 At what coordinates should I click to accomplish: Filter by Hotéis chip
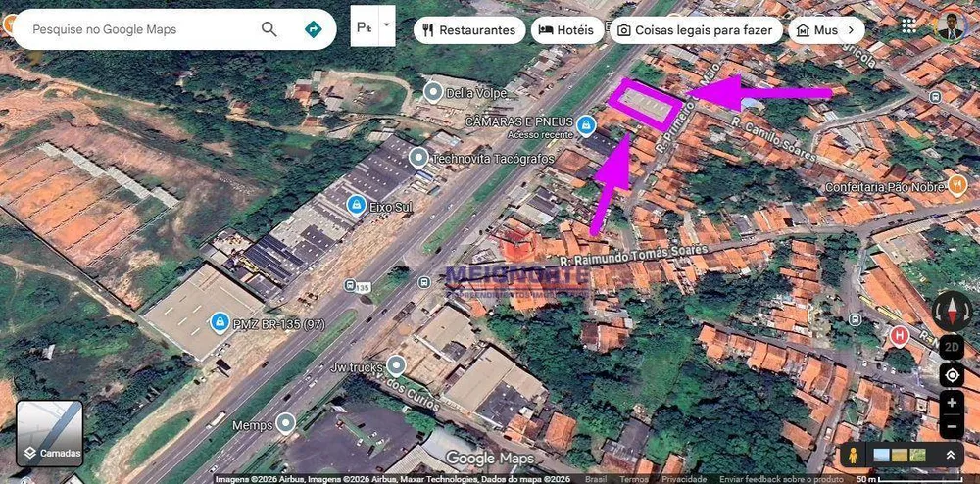point(566,30)
